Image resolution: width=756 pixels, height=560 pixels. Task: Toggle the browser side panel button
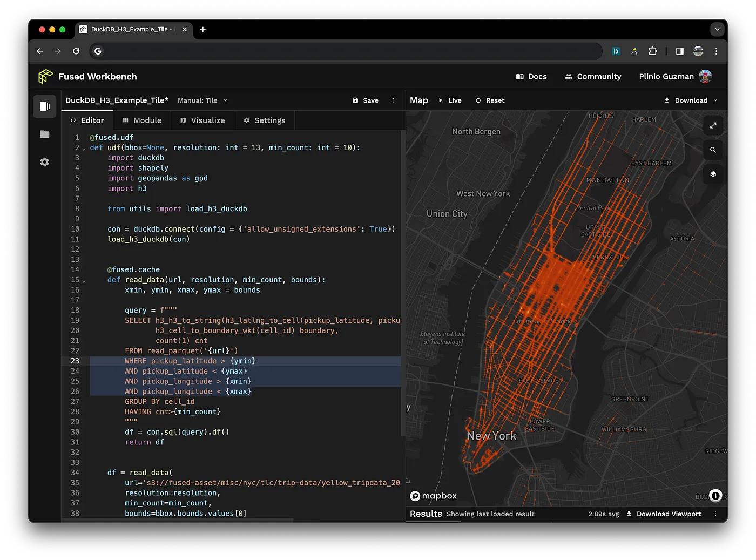coord(680,51)
